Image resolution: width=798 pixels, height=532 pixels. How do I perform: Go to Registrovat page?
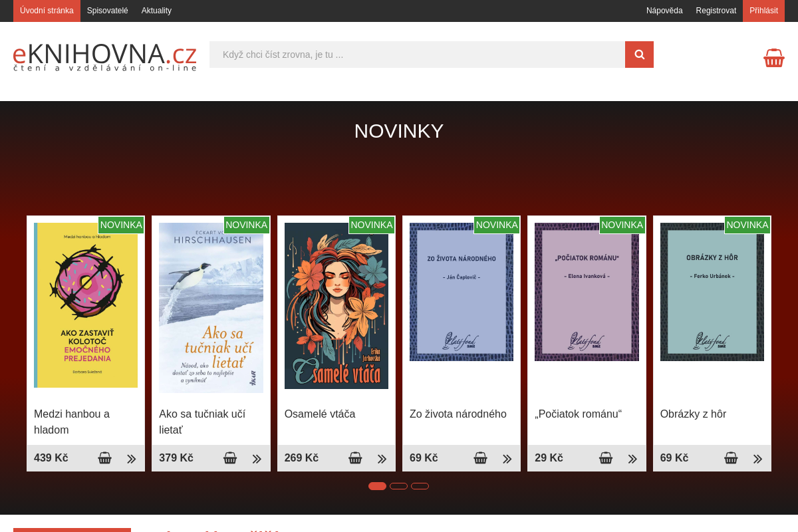[x=716, y=11]
